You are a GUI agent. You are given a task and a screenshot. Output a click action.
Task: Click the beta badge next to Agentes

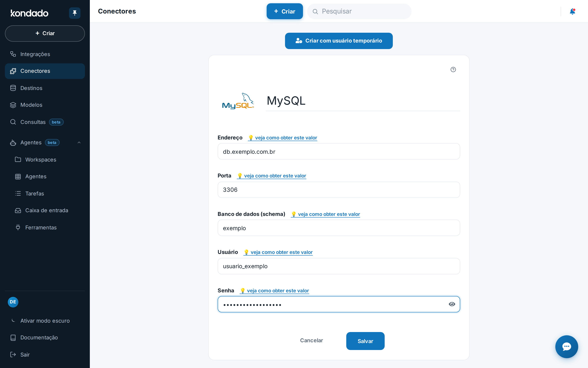click(52, 143)
